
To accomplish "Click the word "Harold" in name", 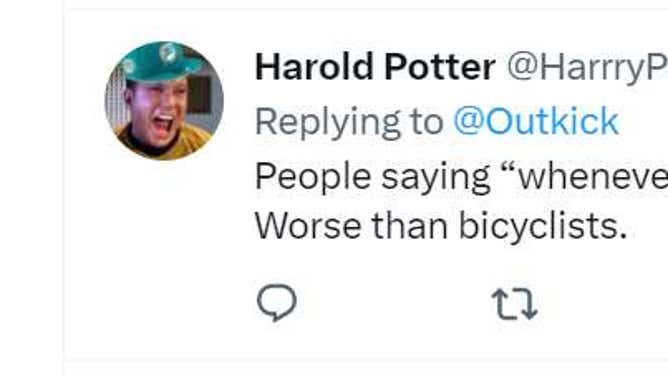I will [x=314, y=67].
